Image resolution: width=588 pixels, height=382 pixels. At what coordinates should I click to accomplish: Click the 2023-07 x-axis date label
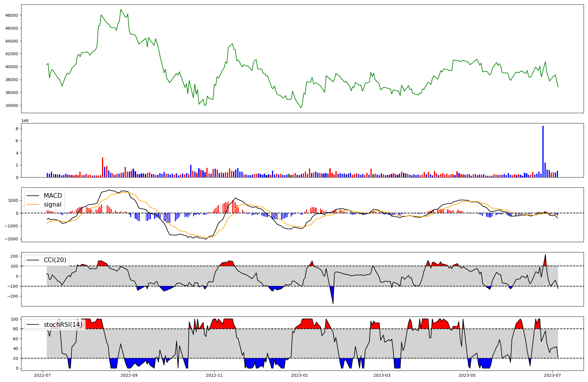tap(552, 375)
